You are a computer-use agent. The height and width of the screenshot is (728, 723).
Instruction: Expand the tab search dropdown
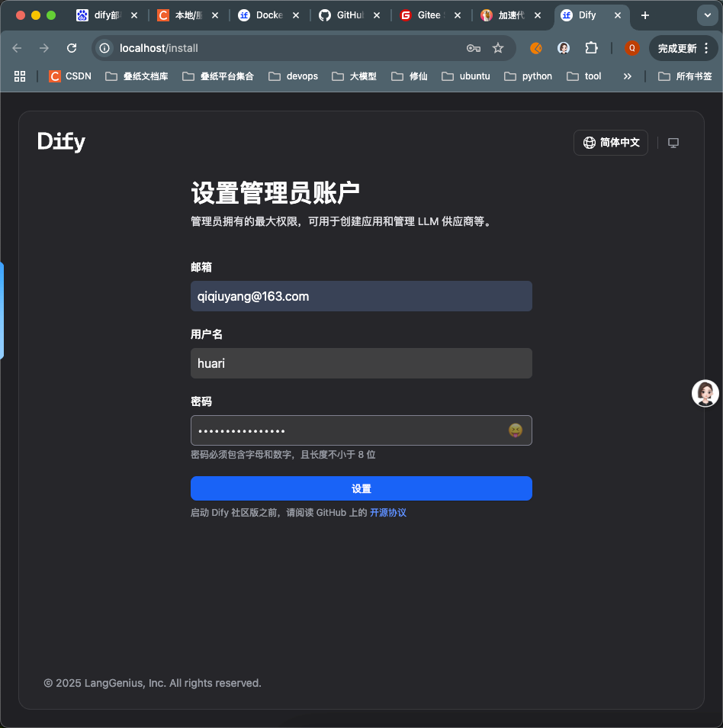pyautogui.click(x=708, y=15)
